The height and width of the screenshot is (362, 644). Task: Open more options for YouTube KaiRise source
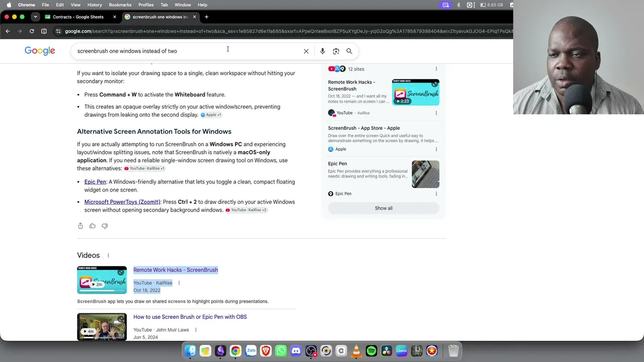point(436,113)
